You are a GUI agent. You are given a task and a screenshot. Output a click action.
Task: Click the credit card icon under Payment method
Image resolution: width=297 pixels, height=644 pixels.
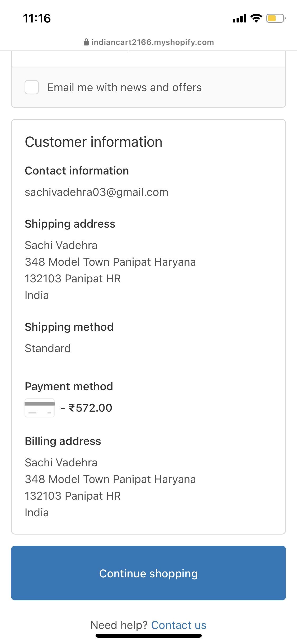pos(40,408)
